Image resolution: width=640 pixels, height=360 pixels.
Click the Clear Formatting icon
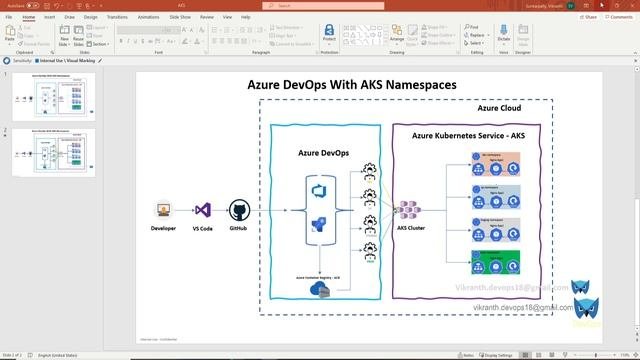tap(202, 30)
